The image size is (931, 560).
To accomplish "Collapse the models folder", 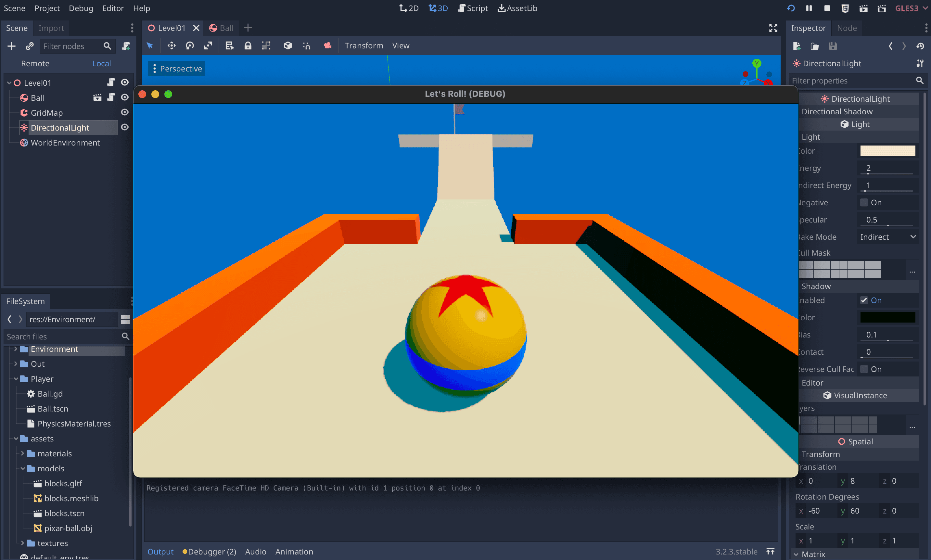I will (23, 468).
